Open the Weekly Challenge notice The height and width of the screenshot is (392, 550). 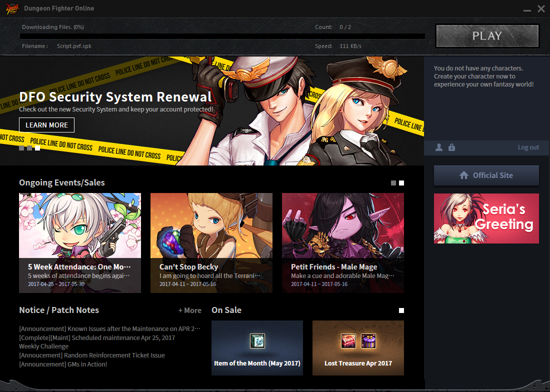click(44, 346)
